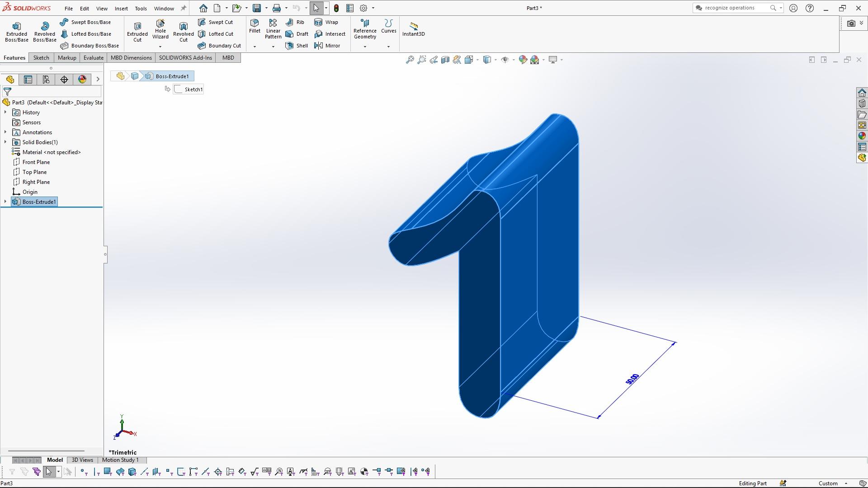Open the Hole Wizard dropdown arrow
Image resolution: width=868 pixels, height=488 pixels.
point(160,47)
